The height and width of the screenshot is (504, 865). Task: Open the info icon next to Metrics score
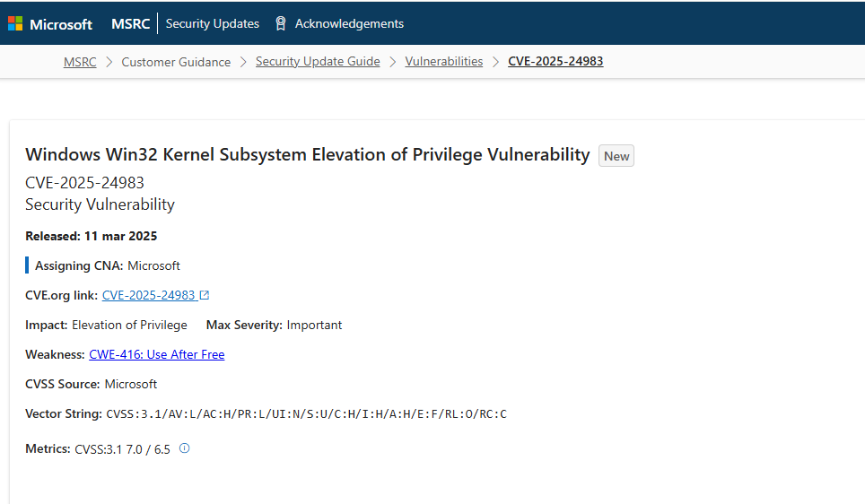click(185, 448)
